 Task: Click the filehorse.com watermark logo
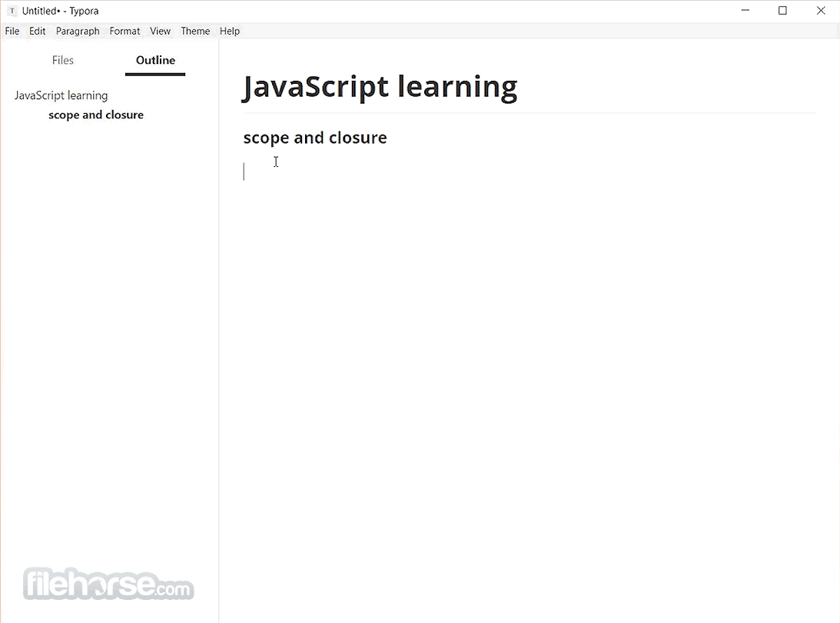click(x=108, y=585)
